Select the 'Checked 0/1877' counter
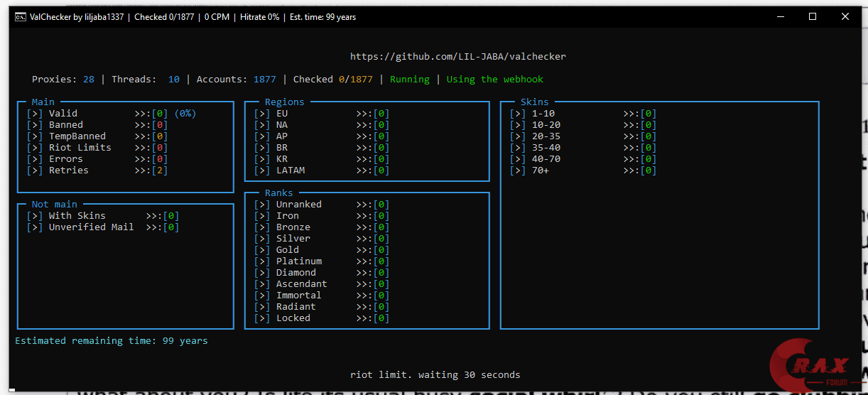Image resolution: width=868 pixels, height=395 pixels. pos(333,79)
